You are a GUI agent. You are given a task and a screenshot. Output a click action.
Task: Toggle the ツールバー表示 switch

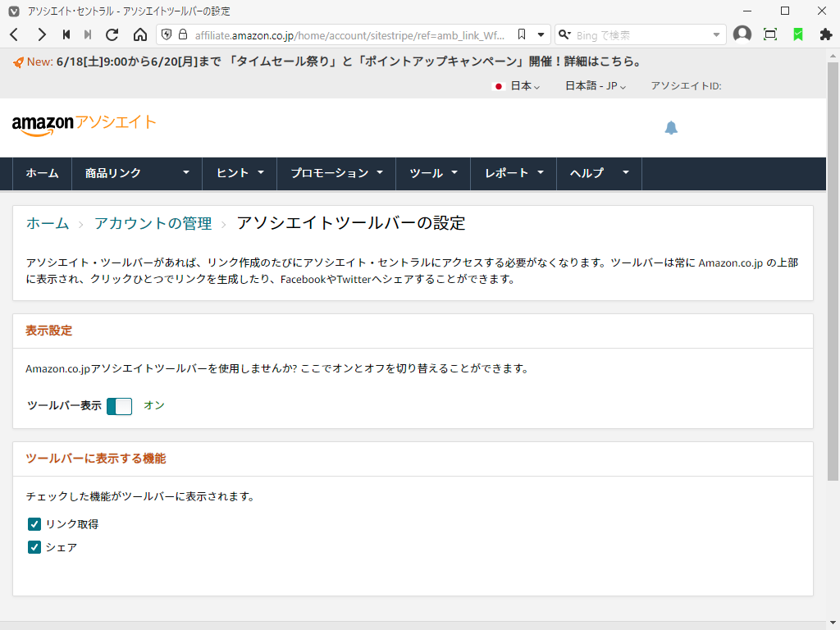point(120,406)
